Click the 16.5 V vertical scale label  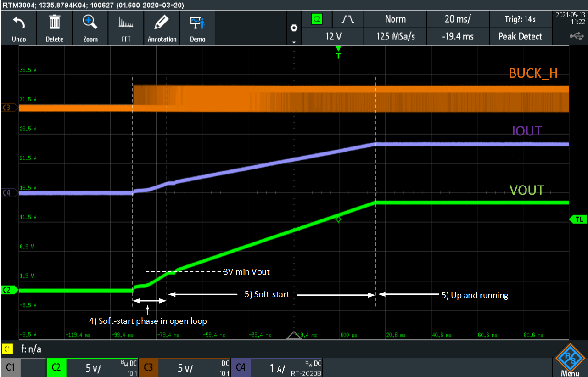pos(28,187)
